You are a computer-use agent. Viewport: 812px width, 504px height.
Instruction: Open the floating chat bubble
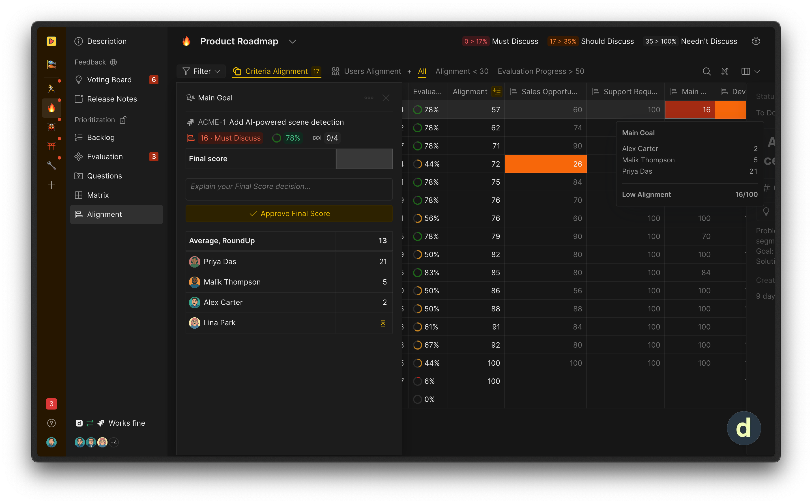[744, 428]
